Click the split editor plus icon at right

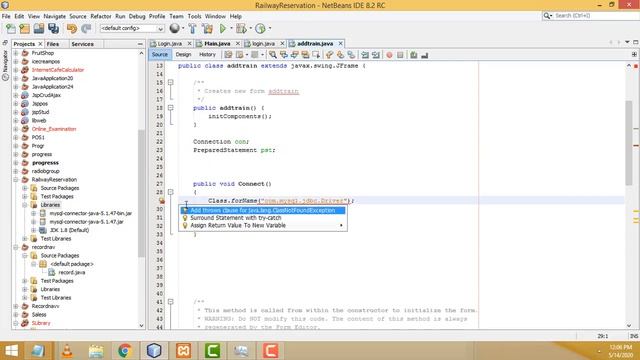point(634,54)
